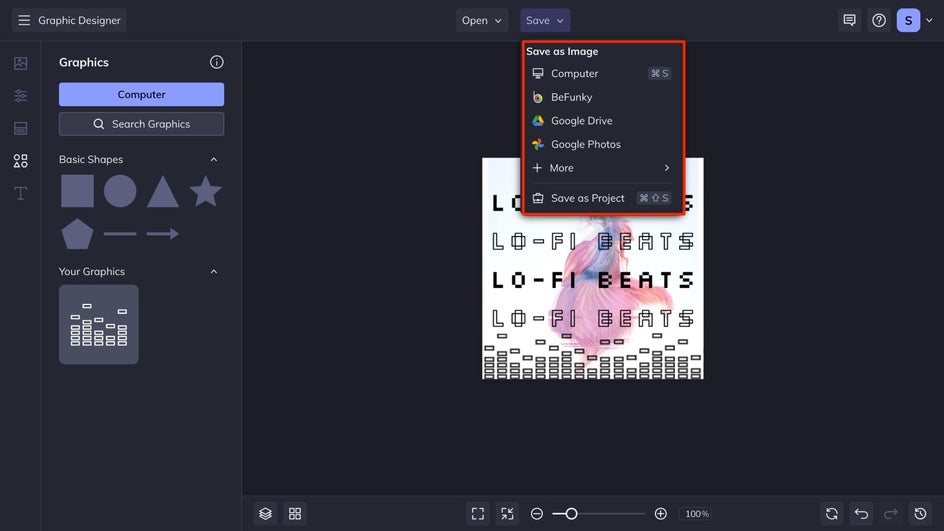This screenshot has height=531, width=944.
Task: Click the fit-to-screen icon
Action: tap(478, 514)
